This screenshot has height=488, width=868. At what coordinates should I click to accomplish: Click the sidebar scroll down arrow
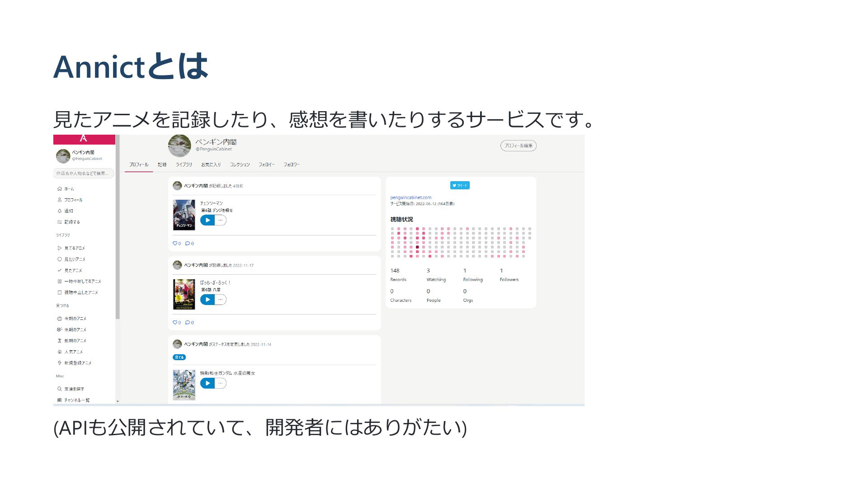click(118, 401)
